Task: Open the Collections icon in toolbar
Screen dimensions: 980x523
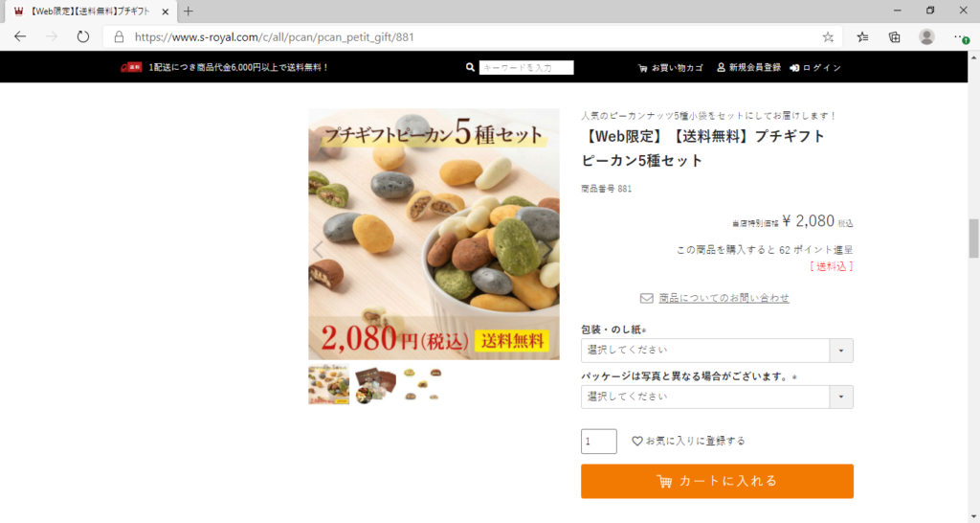Action: 895,37
